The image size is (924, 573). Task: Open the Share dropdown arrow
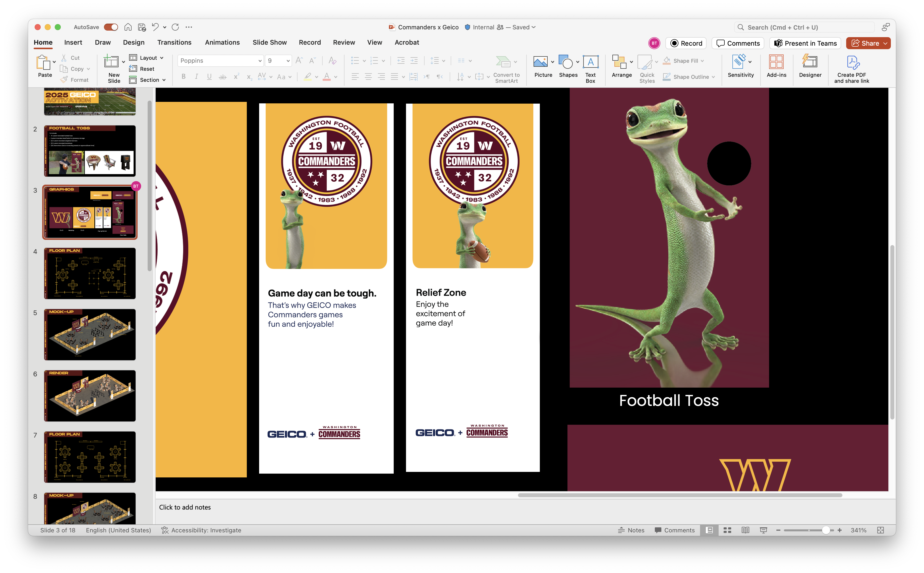pos(885,43)
